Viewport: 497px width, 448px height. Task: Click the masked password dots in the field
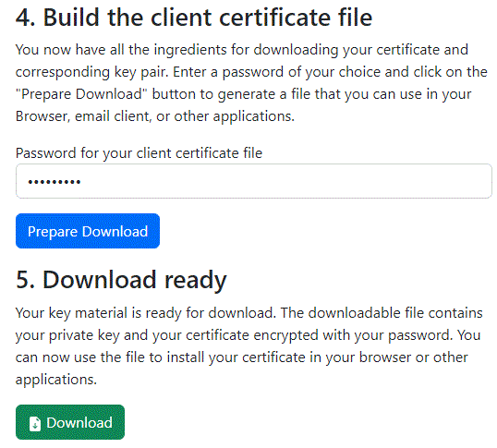(55, 182)
